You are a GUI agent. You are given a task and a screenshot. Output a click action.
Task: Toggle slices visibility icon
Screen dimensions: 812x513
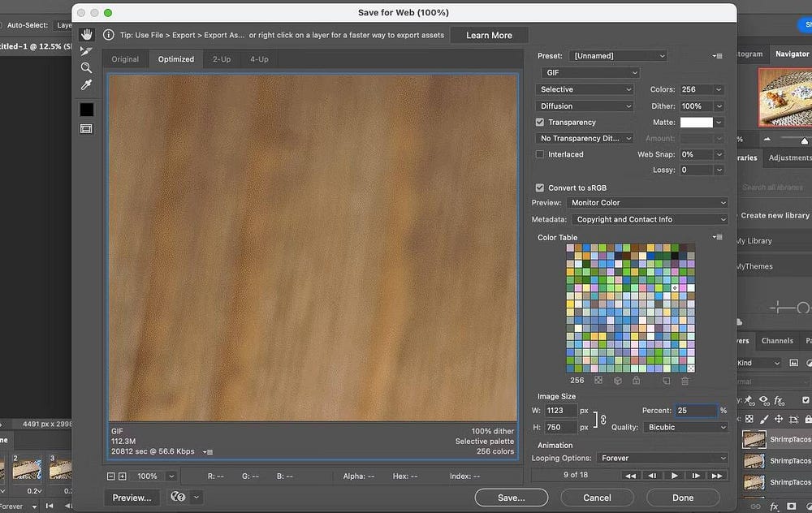(x=86, y=129)
